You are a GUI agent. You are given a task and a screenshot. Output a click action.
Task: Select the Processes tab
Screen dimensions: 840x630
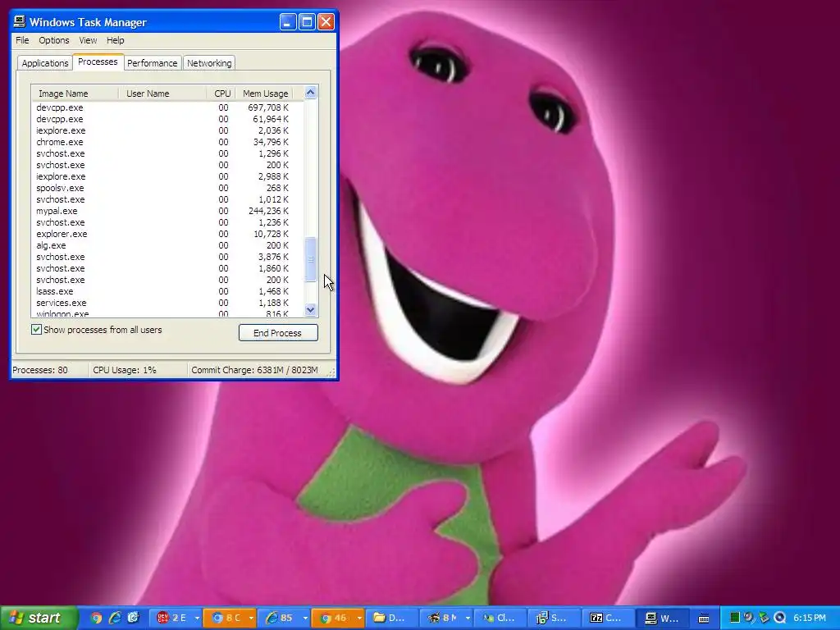pyautogui.click(x=98, y=62)
